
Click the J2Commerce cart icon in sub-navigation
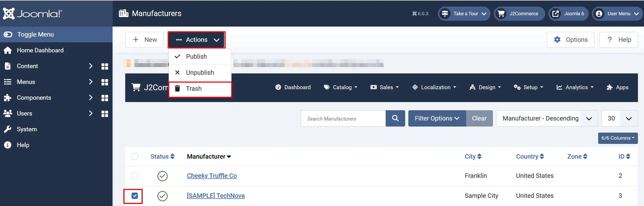coord(136,87)
